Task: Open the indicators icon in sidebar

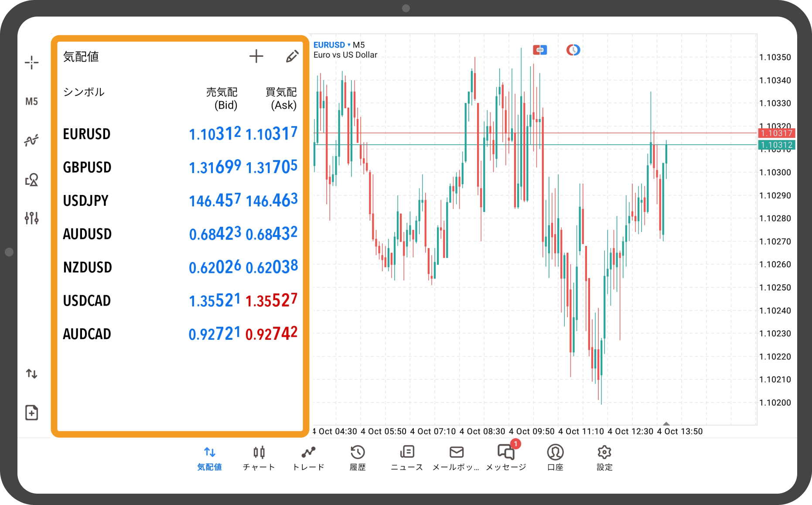Action: [x=31, y=140]
